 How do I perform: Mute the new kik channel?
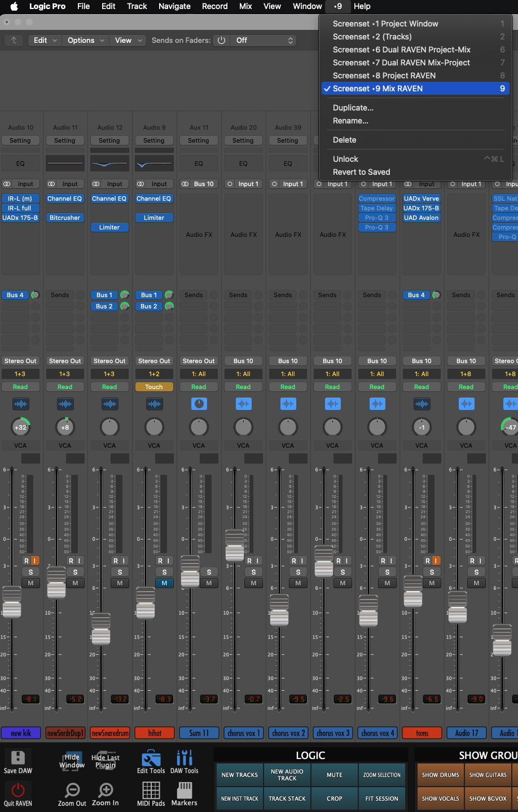coord(30,583)
